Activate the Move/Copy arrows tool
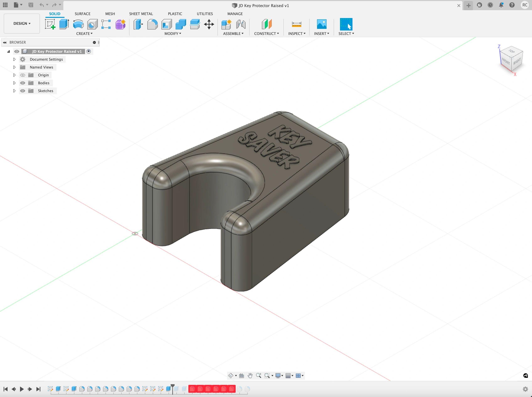The image size is (532, 397). [x=209, y=24]
